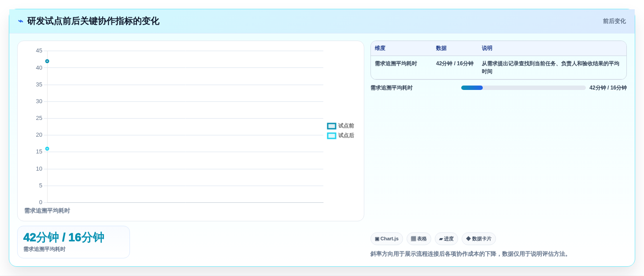This screenshot has height=276, width=644.
Task: Click the progress row label 需求追溯平均耗时
Action: 392,88
